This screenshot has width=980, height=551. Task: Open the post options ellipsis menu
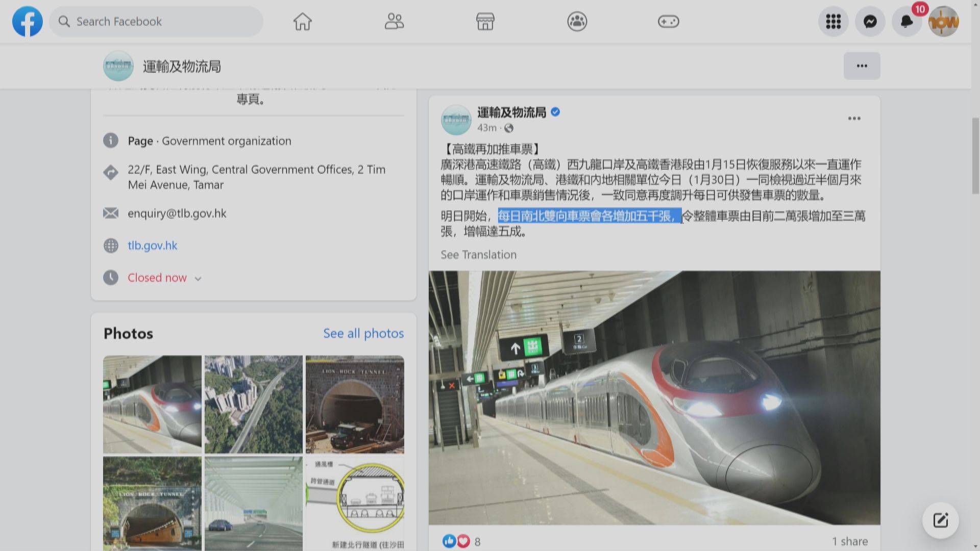tap(854, 118)
